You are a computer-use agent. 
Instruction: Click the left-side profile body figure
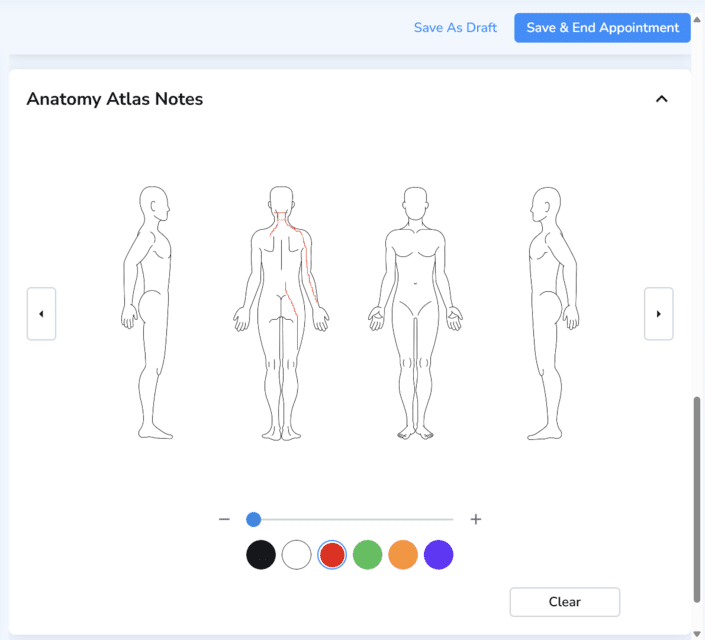(148, 313)
